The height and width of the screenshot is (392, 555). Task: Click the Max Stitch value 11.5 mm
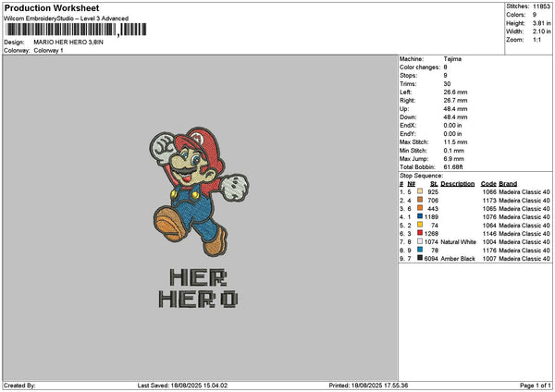tap(455, 142)
